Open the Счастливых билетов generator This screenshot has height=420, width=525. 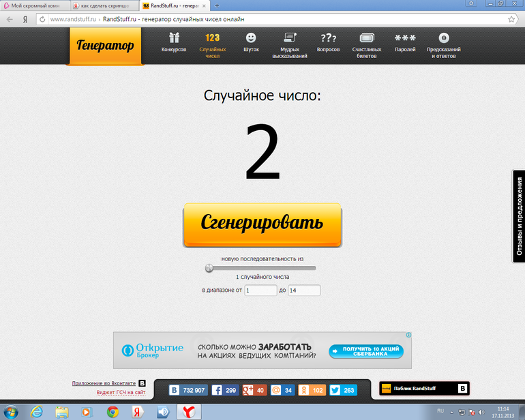[367, 46]
